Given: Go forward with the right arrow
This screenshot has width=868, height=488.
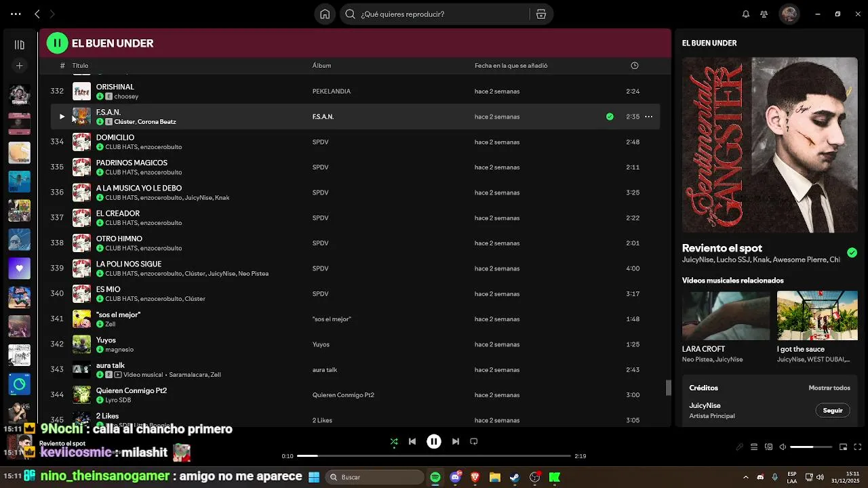Looking at the screenshot, I should click(52, 14).
